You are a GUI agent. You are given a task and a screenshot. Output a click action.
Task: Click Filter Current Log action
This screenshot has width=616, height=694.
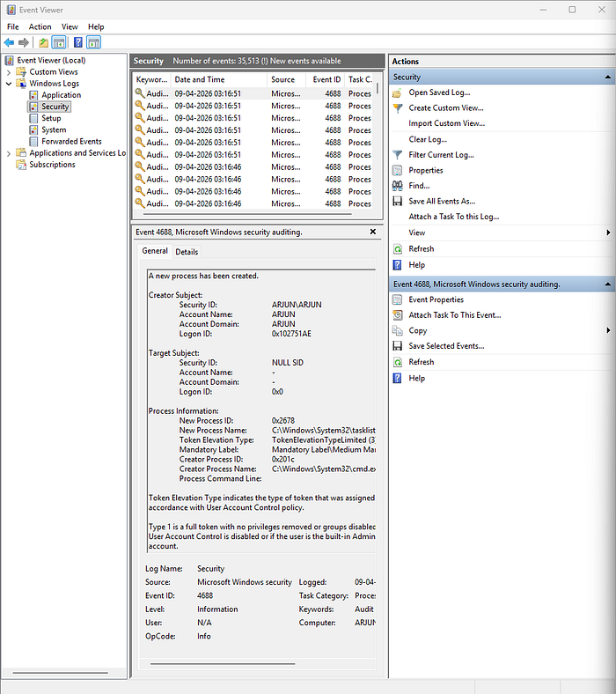(x=441, y=155)
